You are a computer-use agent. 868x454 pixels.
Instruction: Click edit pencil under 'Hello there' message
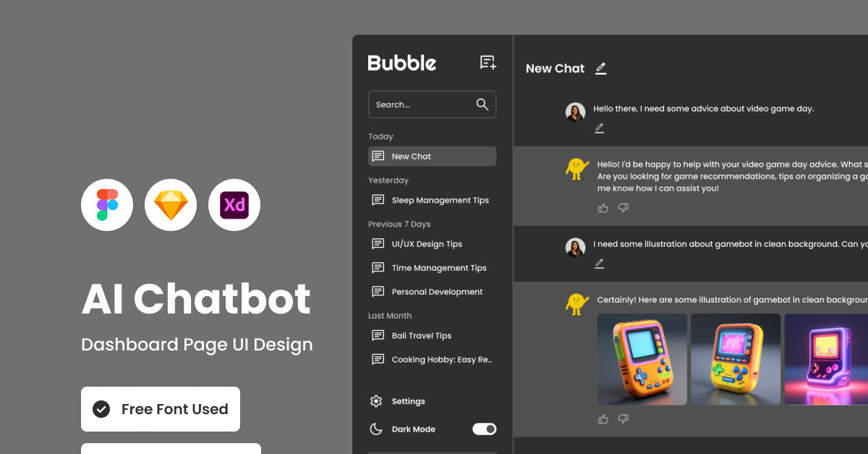click(599, 128)
